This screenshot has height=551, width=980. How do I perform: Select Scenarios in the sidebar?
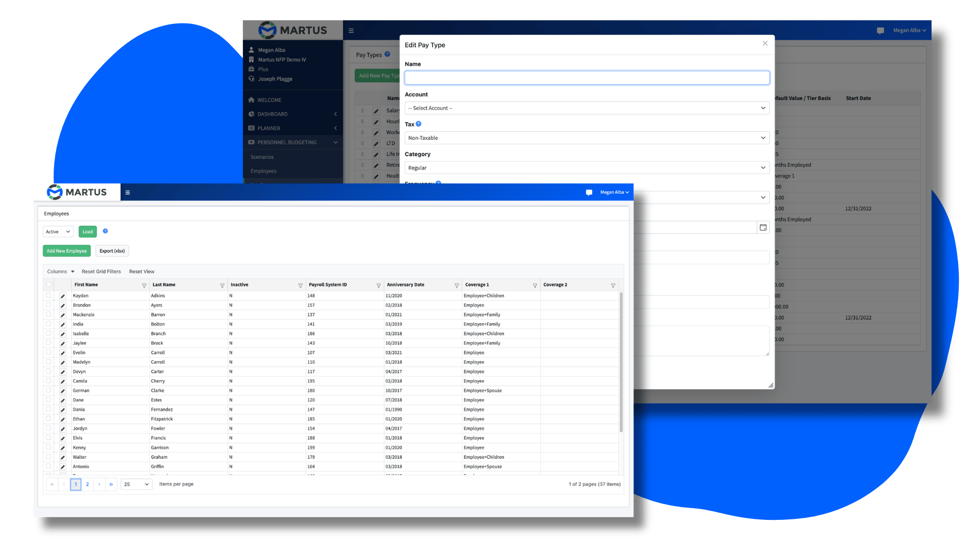(x=262, y=157)
